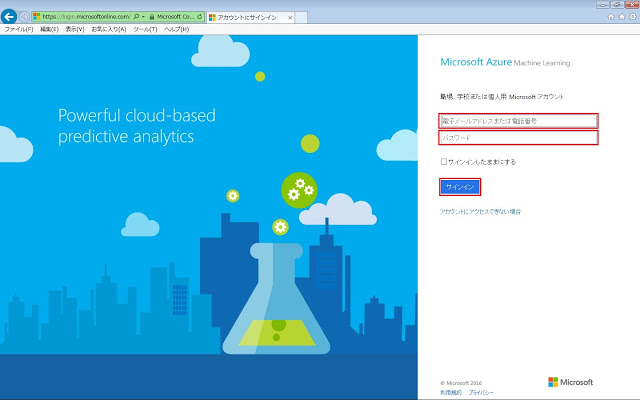Open the 利用規約 terms link
Screen dimensions: 640x400
[x=451, y=392]
